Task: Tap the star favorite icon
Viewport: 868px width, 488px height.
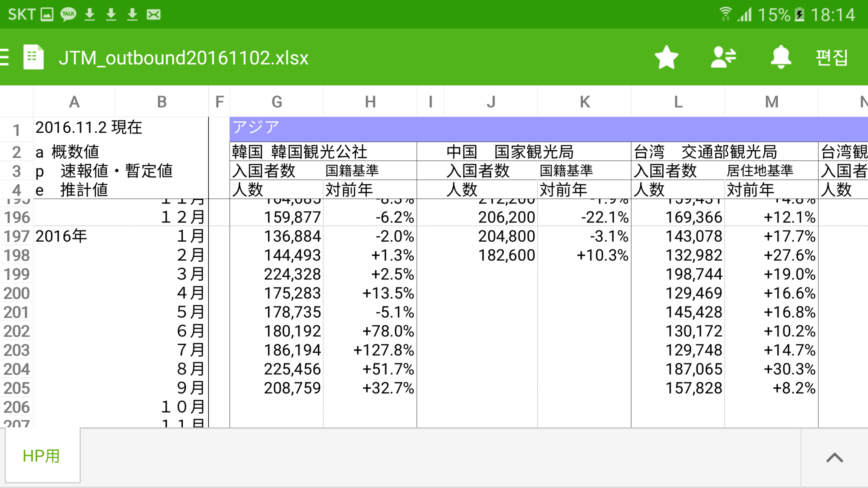Action: coord(666,58)
